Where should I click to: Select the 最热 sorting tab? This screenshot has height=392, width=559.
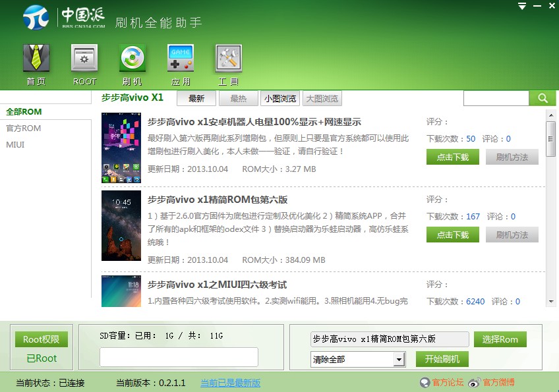[238, 99]
